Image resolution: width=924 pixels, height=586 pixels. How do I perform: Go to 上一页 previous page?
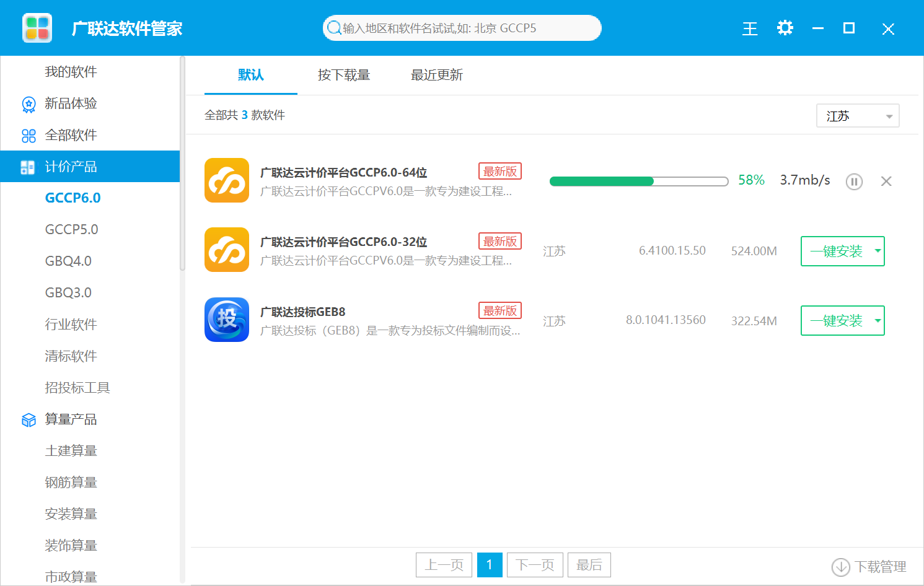(444, 565)
